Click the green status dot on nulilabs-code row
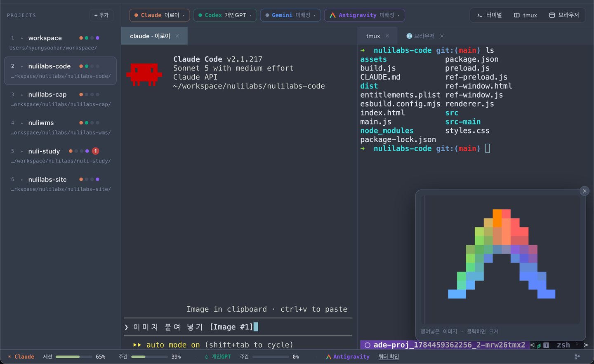 pos(87,66)
